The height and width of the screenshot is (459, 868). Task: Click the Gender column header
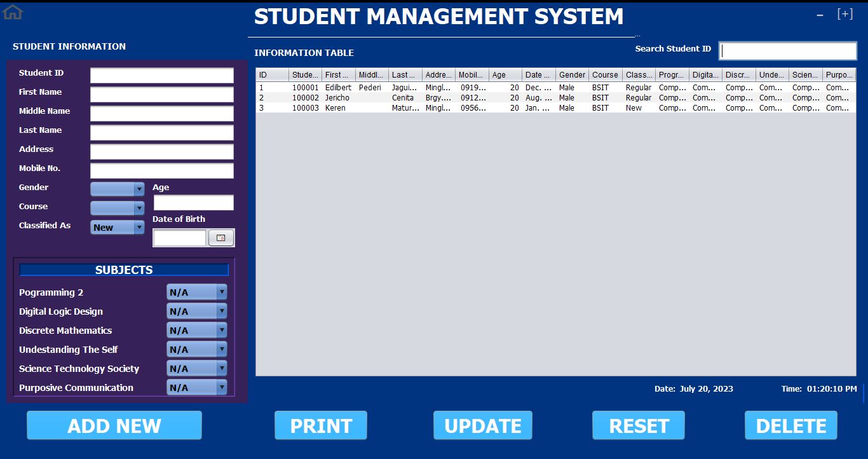[572, 75]
